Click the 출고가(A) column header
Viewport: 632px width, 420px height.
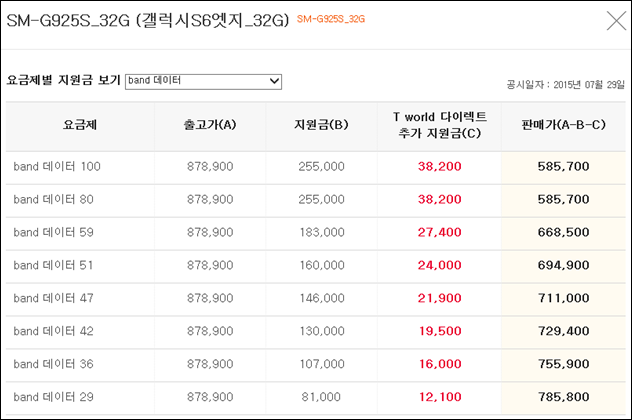(210, 125)
